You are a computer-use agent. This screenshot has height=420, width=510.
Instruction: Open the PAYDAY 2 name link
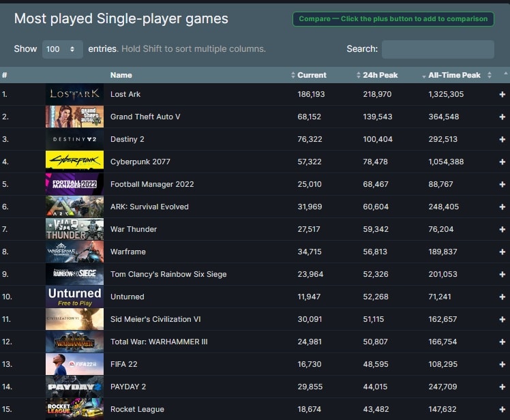click(x=127, y=387)
